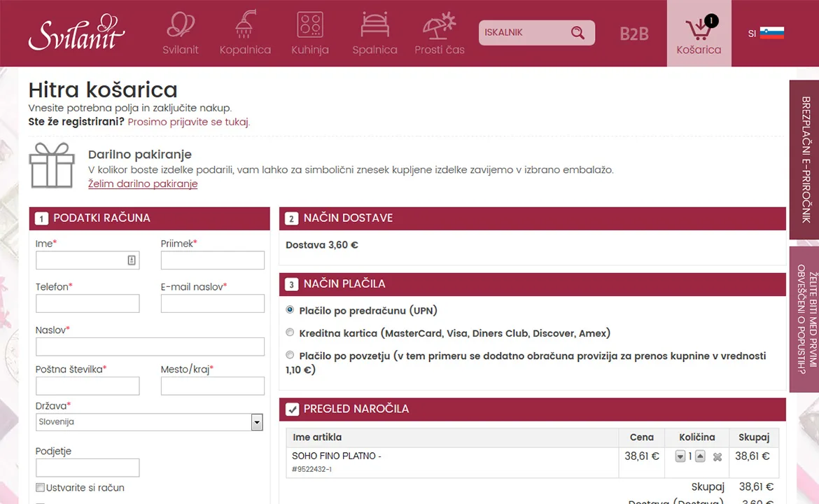
Task: Increase quantity of SOHO FINO PLATNO
Action: tap(701, 456)
